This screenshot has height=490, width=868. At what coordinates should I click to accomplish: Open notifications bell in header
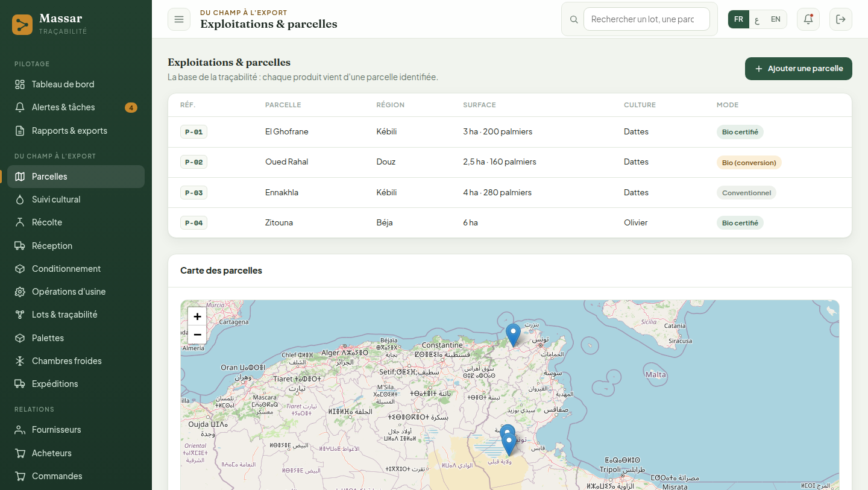tap(808, 19)
